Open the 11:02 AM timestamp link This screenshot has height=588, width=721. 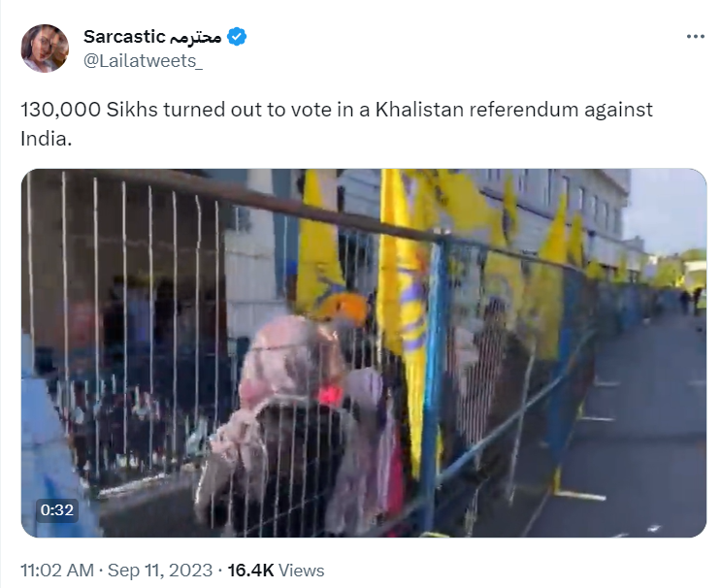[57, 571]
